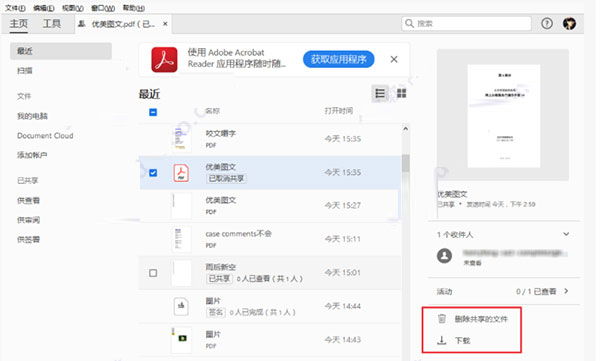The height and width of the screenshot is (361, 600).
Task: Uncheck the 优美图文 15:35 row checkbox
Action: click(153, 173)
